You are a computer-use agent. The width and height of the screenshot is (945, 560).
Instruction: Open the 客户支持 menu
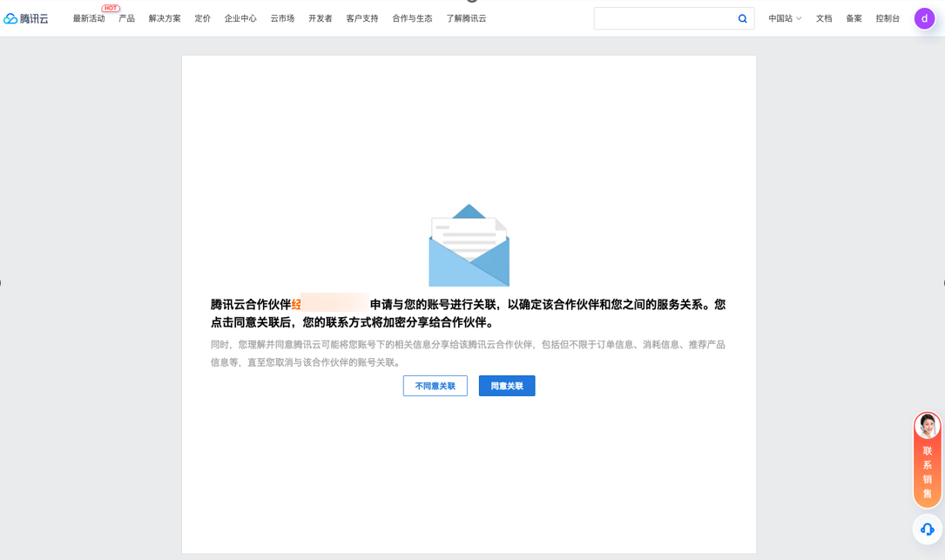(362, 18)
